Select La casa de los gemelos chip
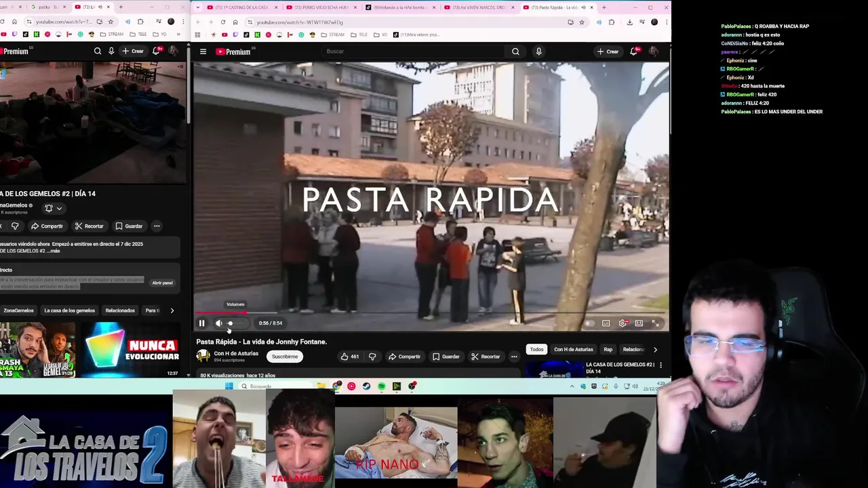 [69, 311]
